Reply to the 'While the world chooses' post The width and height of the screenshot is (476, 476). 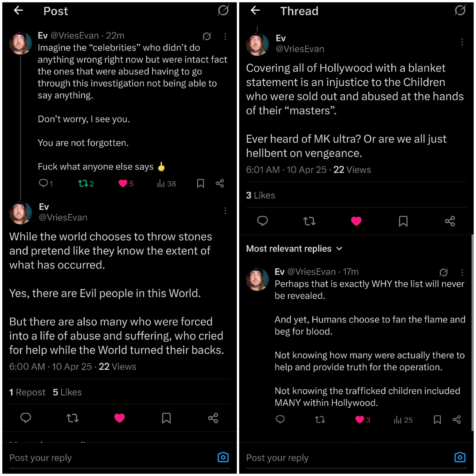point(26,418)
